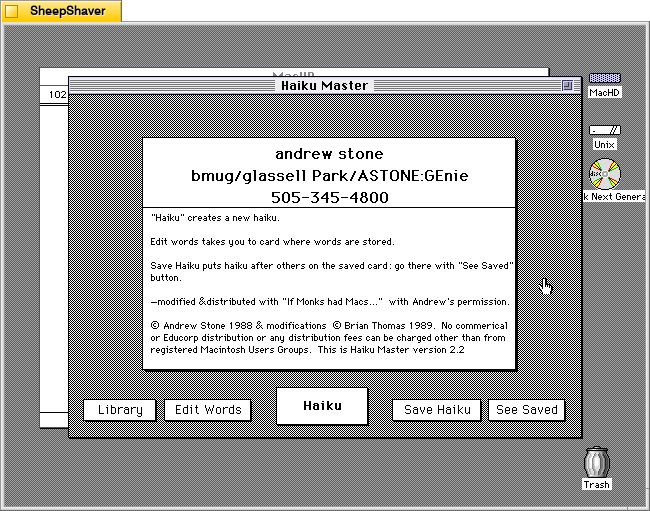Go to saved haikus via See Saved
This screenshot has width=650, height=511.
[x=526, y=410]
